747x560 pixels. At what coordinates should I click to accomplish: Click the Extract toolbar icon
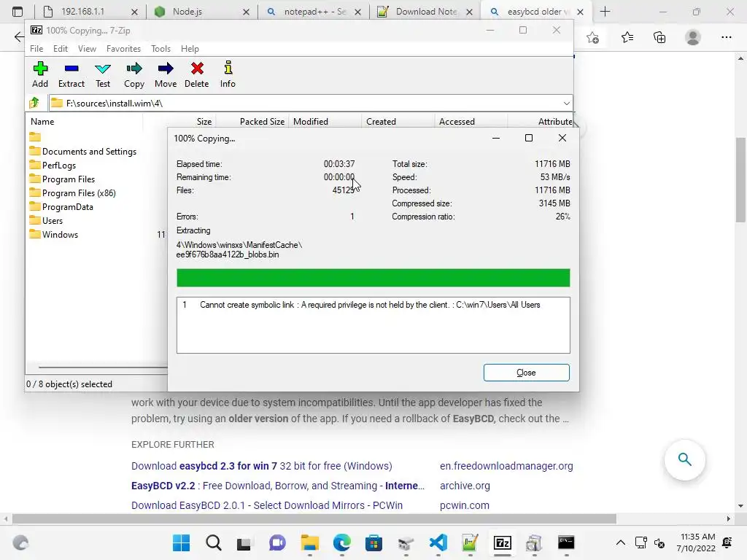71,74
